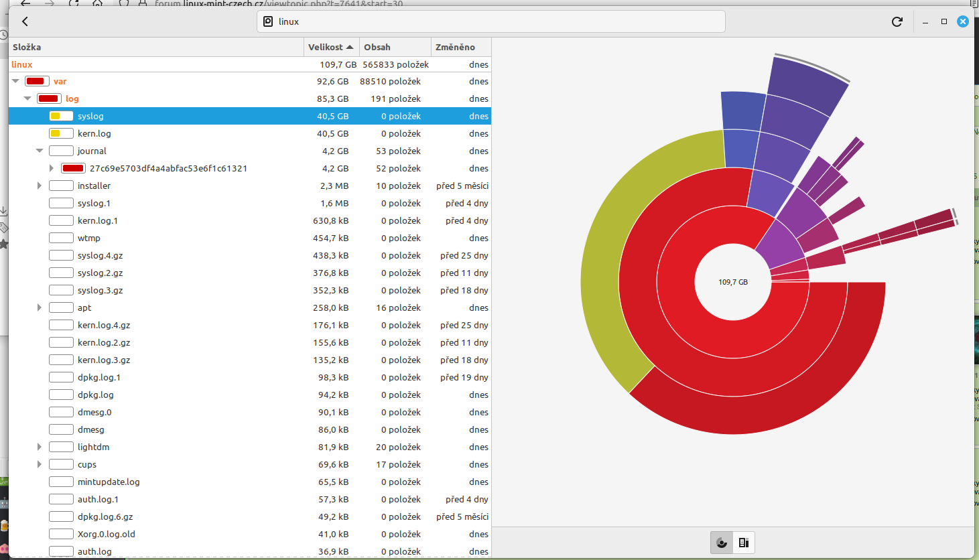Switch to the treemap chart view
979x560 pixels.
click(744, 543)
